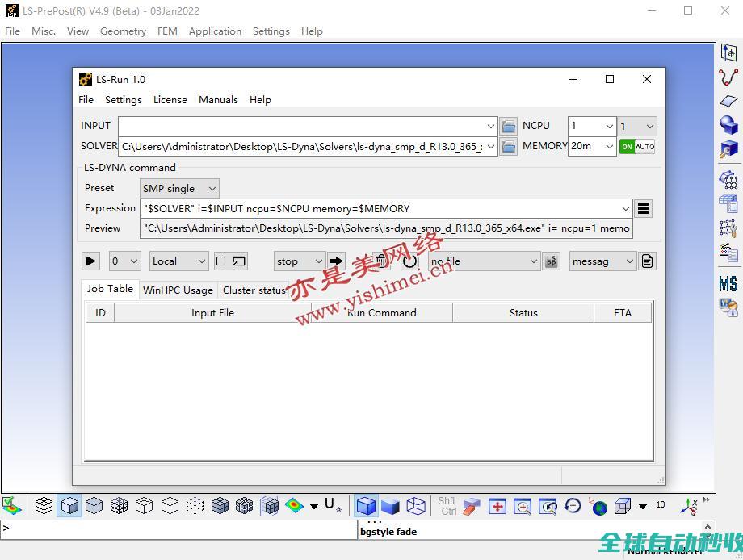Toggle the small checkbox next to Local
Image resolution: width=743 pixels, height=560 pixels.
(x=220, y=261)
